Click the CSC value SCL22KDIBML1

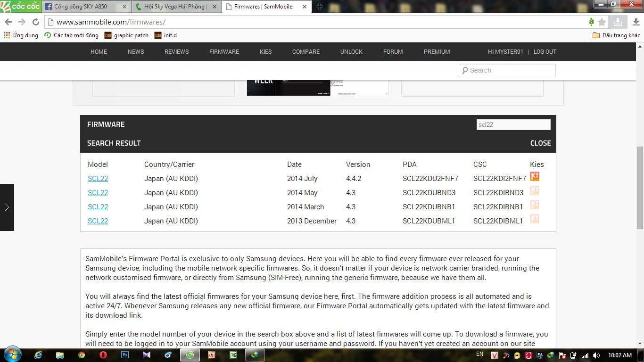tap(498, 221)
